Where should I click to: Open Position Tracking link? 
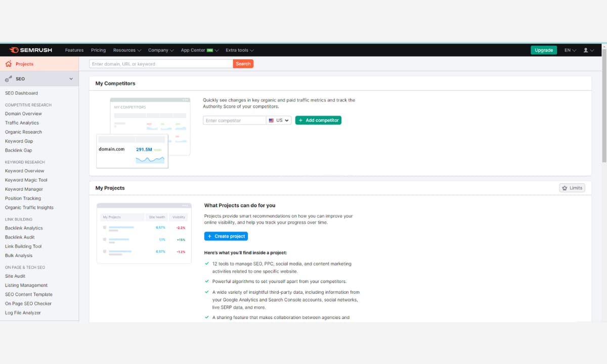pyautogui.click(x=23, y=198)
